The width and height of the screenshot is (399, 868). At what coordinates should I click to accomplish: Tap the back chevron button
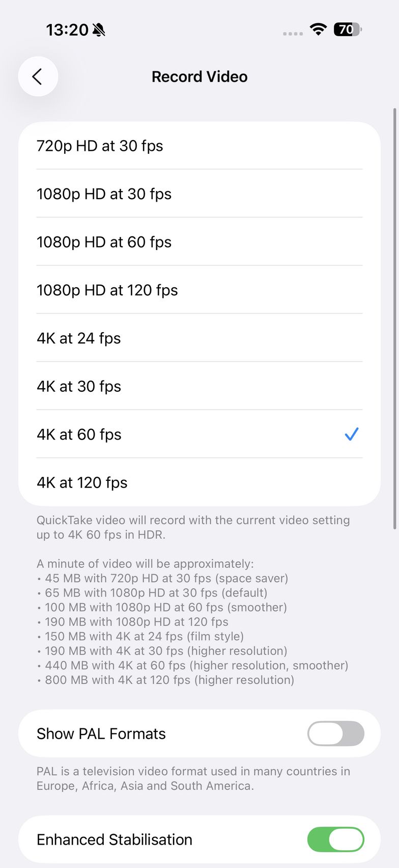coord(38,76)
